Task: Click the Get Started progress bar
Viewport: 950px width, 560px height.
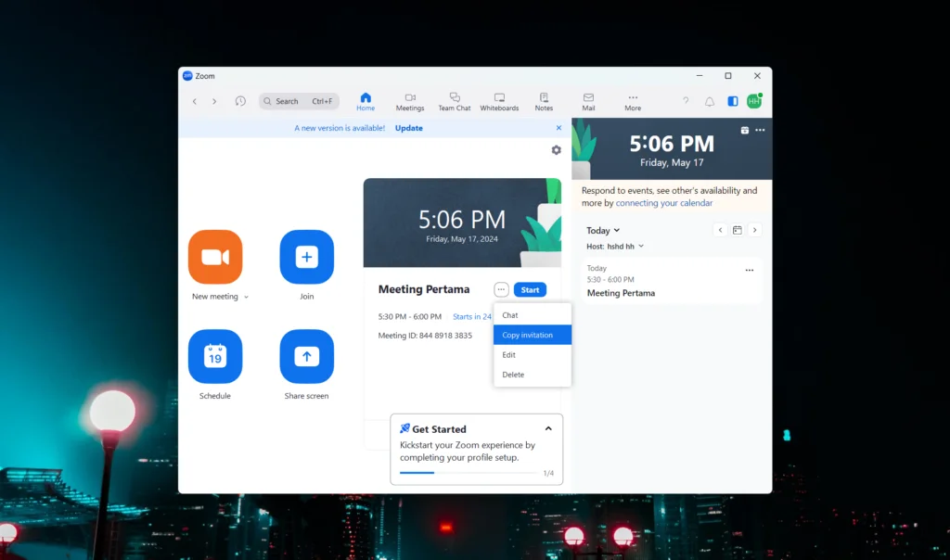Action: point(469,473)
